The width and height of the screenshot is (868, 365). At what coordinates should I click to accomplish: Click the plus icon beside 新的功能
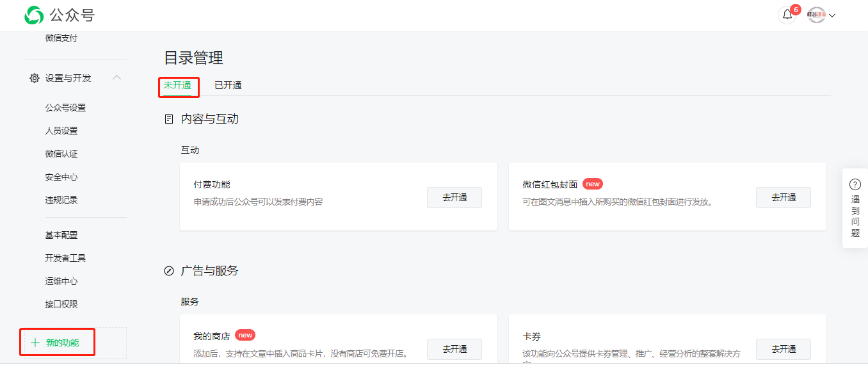(35, 343)
